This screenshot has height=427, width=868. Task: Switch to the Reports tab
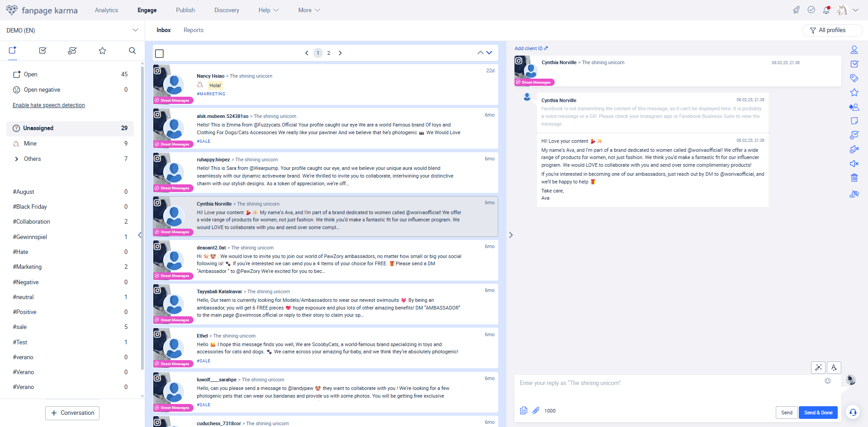pos(193,30)
